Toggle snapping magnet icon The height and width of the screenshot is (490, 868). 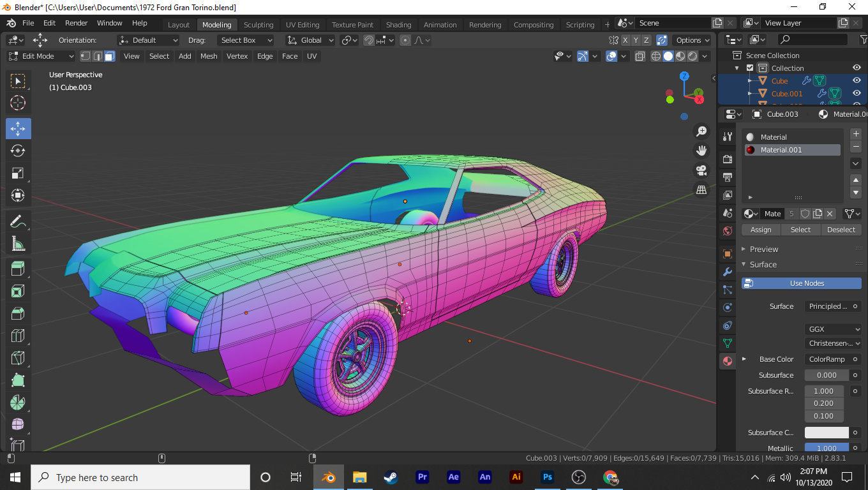[x=369, y=40]
